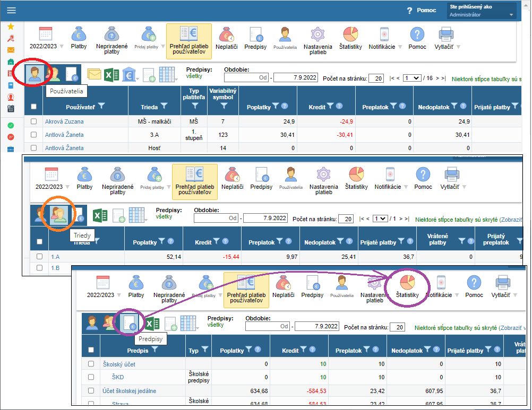Switch to Používatelia view icon in top panel

tap(35, 74)
